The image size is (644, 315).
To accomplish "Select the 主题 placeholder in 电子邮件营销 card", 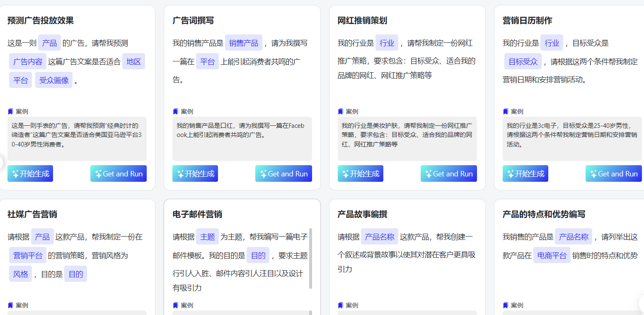I will click(207, 237).
